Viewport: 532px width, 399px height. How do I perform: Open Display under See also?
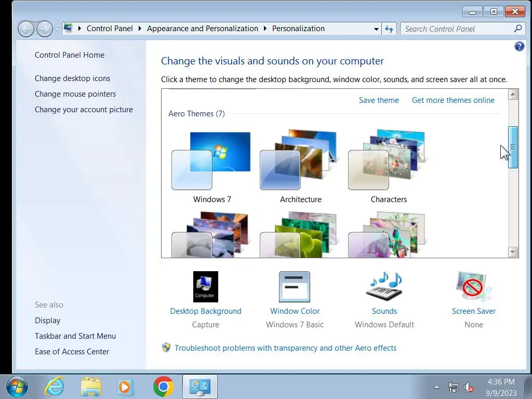[x=47, y=320]
